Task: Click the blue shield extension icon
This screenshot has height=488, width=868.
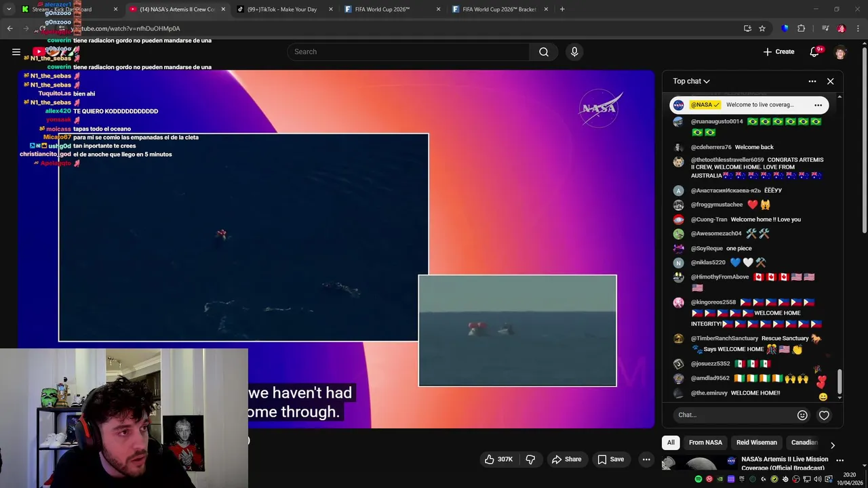Action: click(x=785, y=28)
